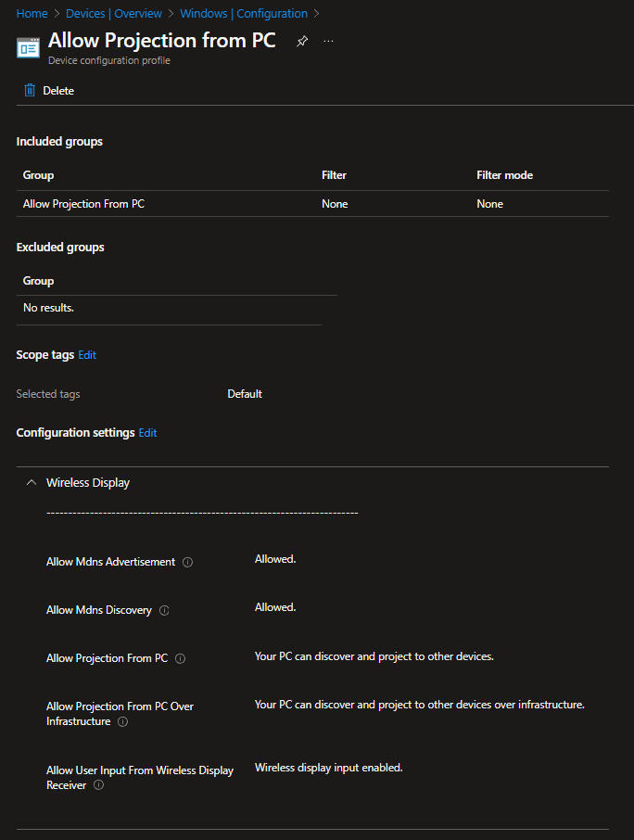634x840 pixels.
Task: Open Windows | Configuration breadcrumb
Action: pos(244,13)
